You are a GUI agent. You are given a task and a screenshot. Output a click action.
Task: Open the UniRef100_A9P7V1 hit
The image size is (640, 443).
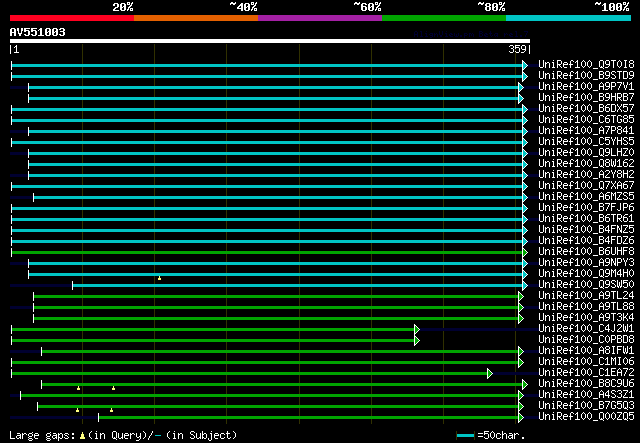(586, 87)
